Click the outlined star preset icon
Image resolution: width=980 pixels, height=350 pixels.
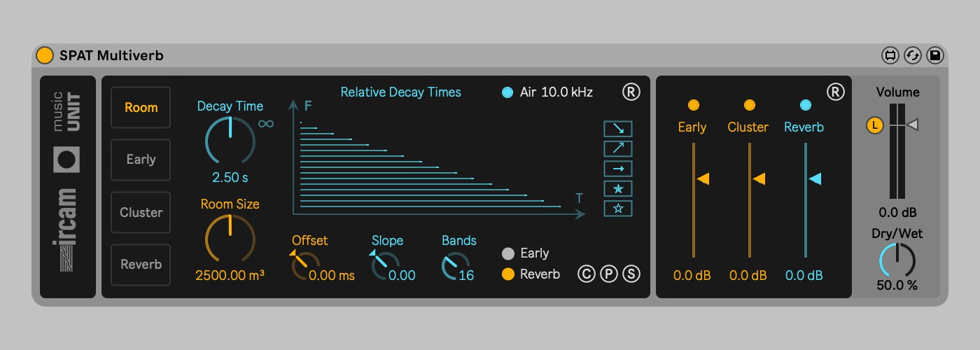(618, 208)
